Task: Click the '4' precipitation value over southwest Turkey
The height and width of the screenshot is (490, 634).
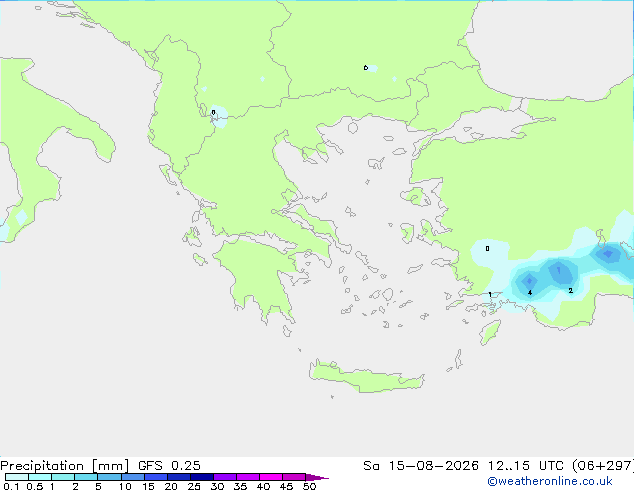Action: point(530,293)
